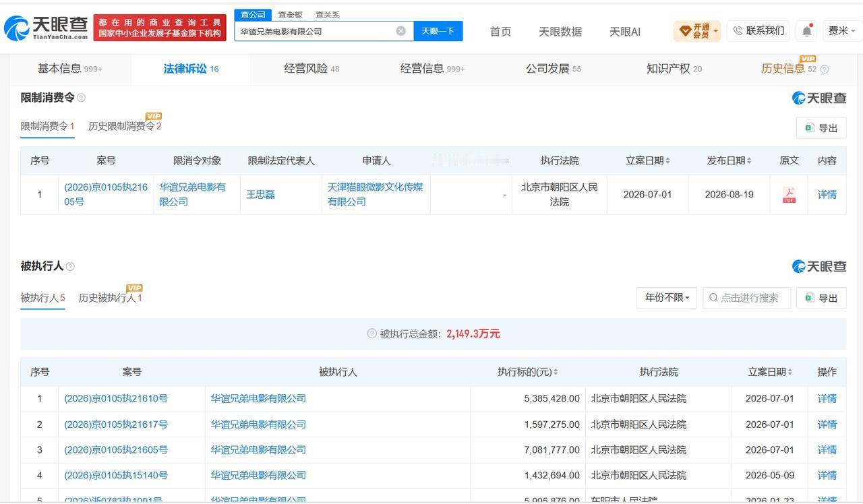This screenshot has height=504, width=863.
Task: Open the PDF original document icon
Action: coord(789,195)
